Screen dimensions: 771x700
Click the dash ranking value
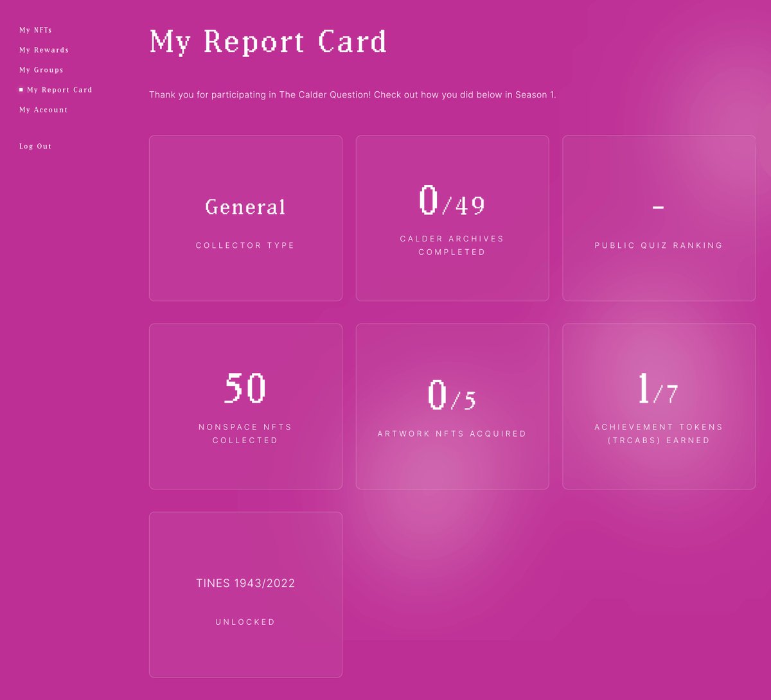[659, 207]
